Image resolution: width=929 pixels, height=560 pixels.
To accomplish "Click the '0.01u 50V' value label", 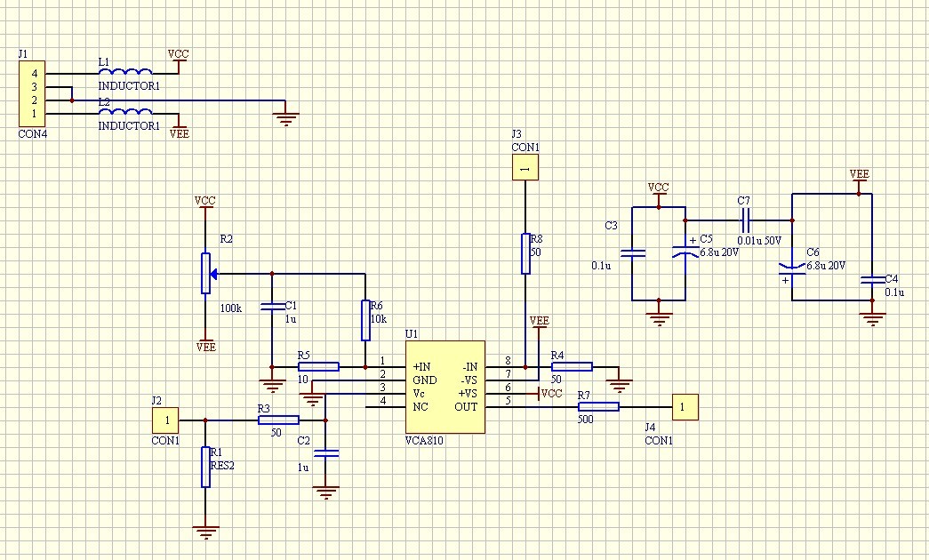I will [x=759, y=241].
